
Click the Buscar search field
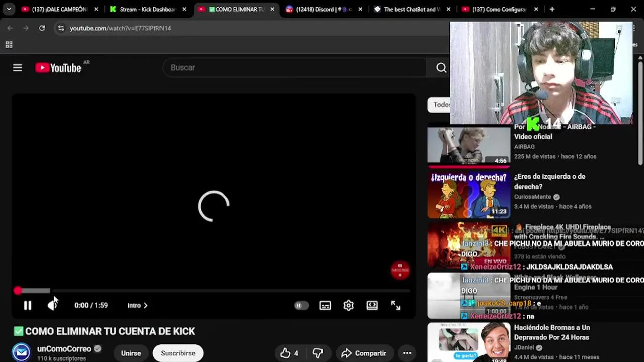coord(294,68)
